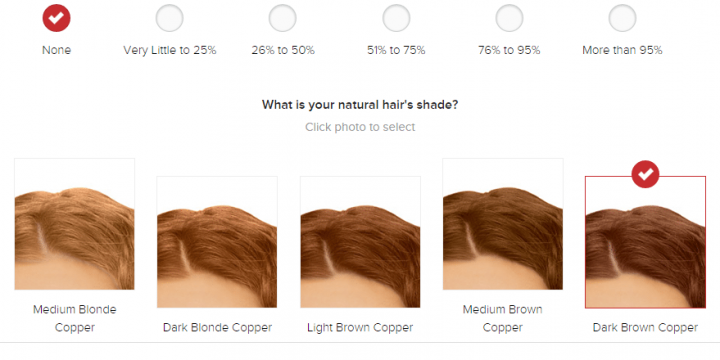
Task: Click the Medium Blonde Copper caption
Action: click(x=74, y=318)
